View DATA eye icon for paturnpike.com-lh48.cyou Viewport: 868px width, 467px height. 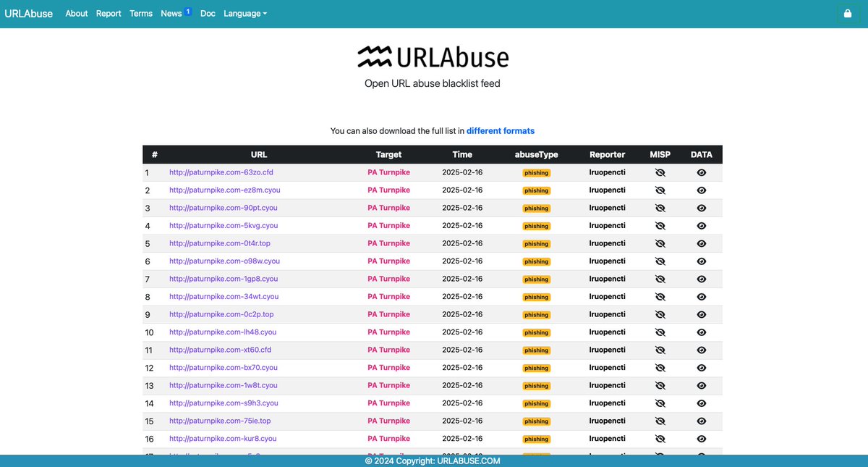pos(701,332)
